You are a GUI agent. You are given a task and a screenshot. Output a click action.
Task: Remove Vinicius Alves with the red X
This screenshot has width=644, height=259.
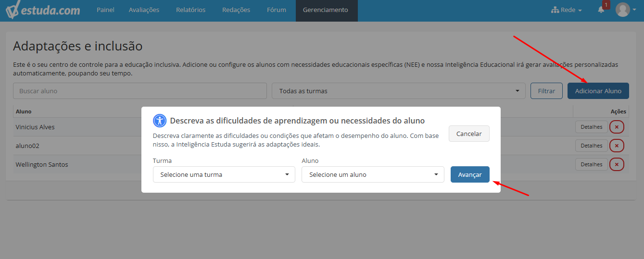(617, 127)
